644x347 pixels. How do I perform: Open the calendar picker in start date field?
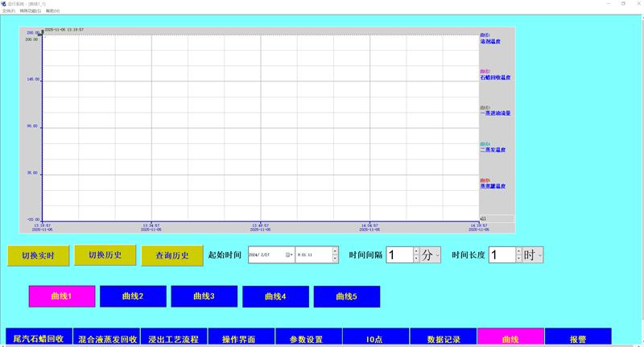(288, 254)
